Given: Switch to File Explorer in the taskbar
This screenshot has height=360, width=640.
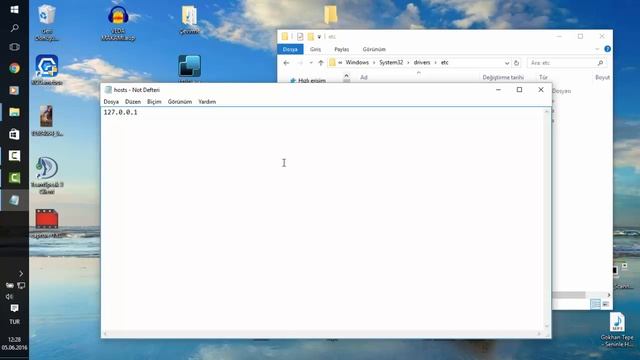Looking at the screenshot, I should [14, 112].
